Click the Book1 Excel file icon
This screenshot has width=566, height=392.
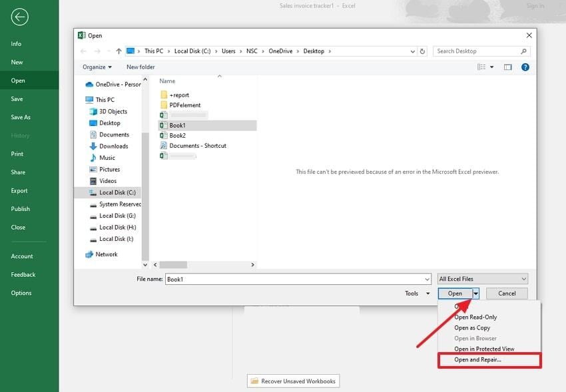coord(164,125)
